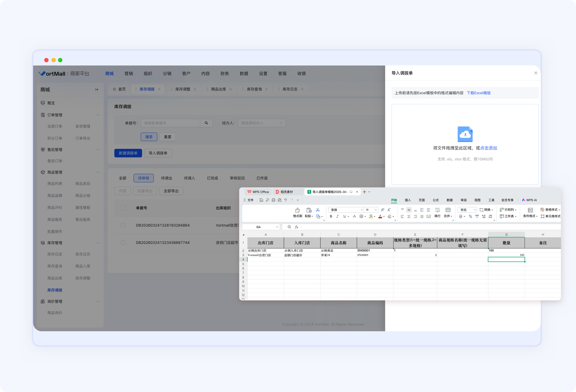Check the row for DB202603241328193284864
This screenshot has height=392, width=576.
coord(123,225)
